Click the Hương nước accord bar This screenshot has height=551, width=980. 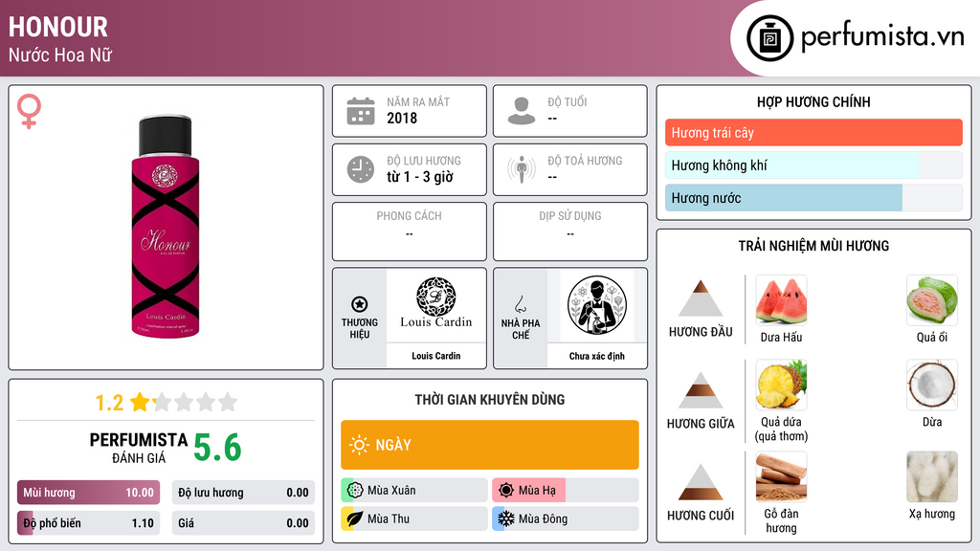click(813, 197)
